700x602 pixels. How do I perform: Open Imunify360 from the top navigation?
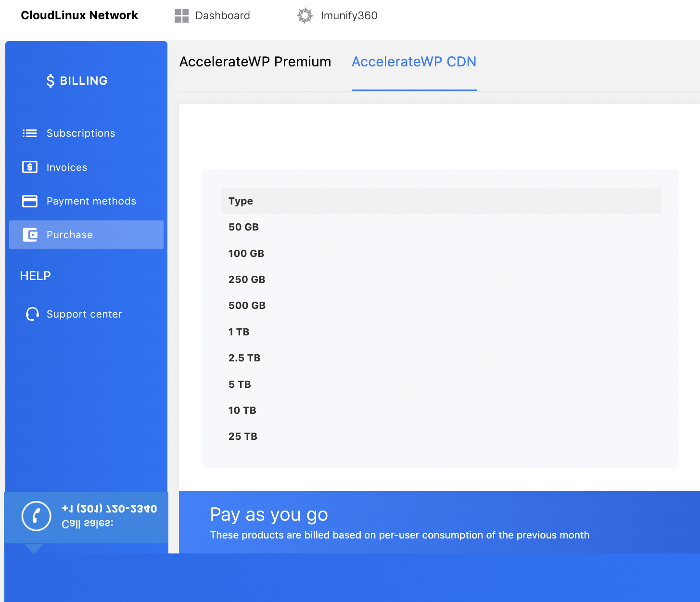pyautogui.click(x=349, y=15)
